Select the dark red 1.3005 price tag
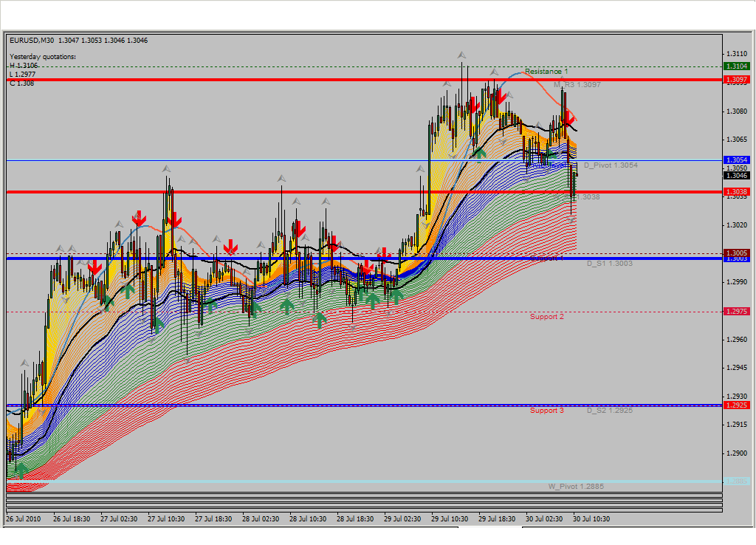756x545 pixels. [736, 253]
